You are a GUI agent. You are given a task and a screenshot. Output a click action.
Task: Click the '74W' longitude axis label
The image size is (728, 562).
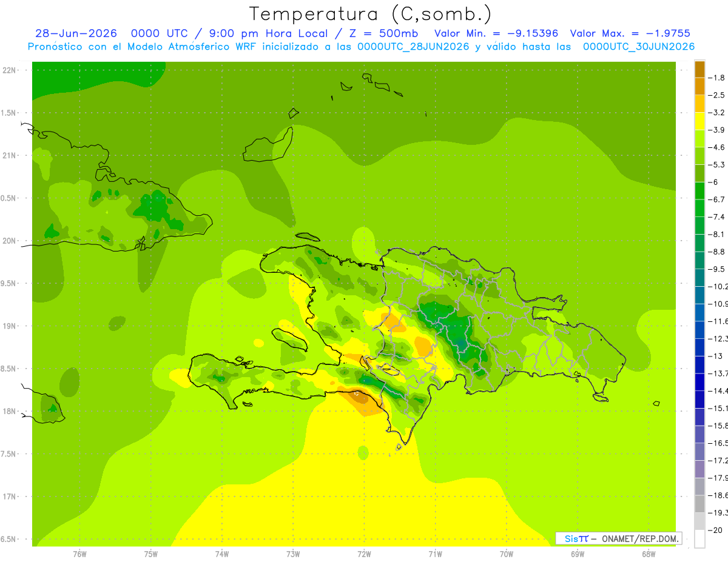point(221,554)
